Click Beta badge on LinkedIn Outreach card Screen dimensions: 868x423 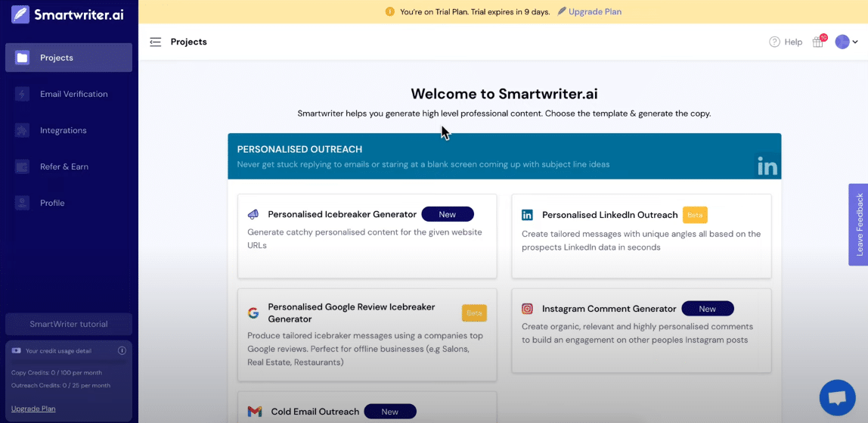coord(695,215)
